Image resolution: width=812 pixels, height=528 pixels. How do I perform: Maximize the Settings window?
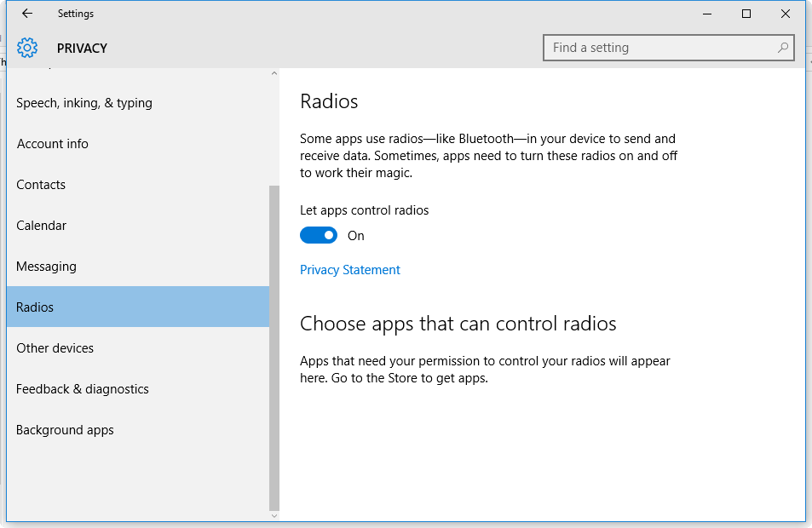pos(746,14)
